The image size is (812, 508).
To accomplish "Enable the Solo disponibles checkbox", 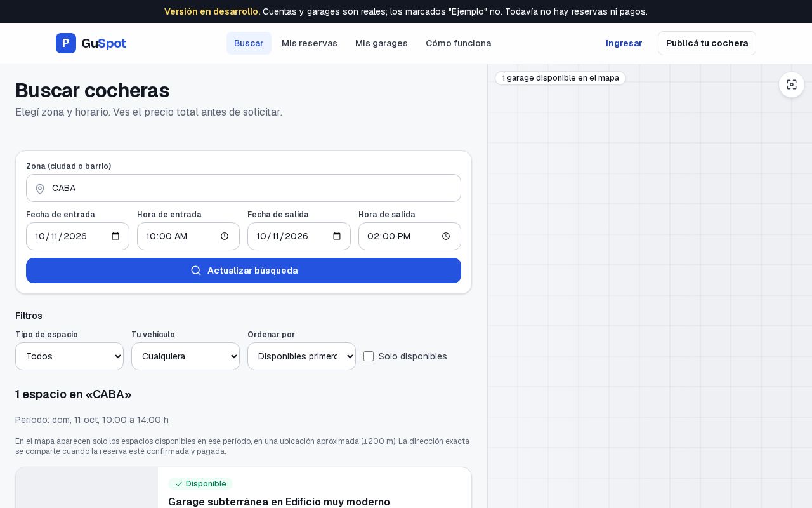I will (369, 356).
